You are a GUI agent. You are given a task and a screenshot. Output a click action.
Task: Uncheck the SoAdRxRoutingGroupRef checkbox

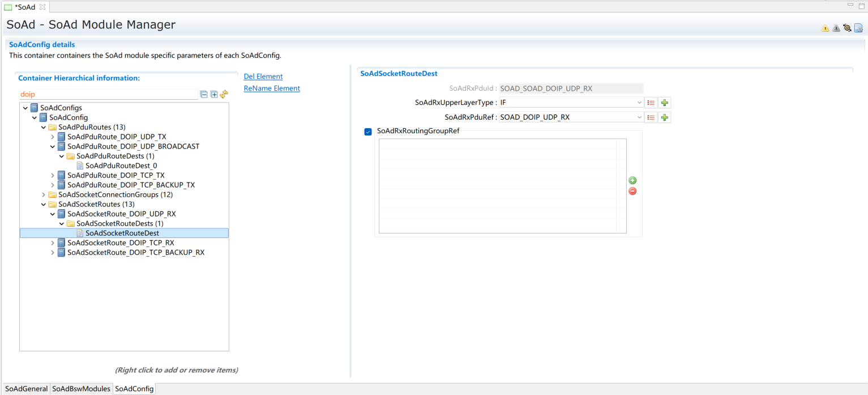pos(368,131)
